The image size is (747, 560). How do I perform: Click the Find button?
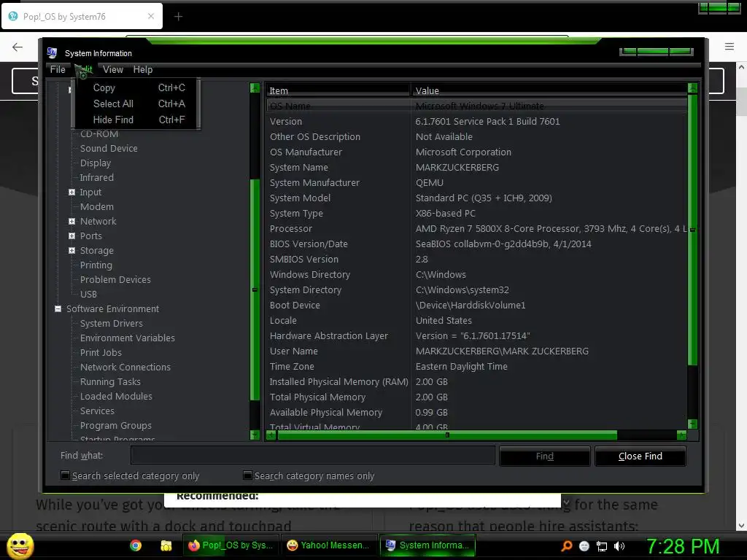[x=544, y=456]
